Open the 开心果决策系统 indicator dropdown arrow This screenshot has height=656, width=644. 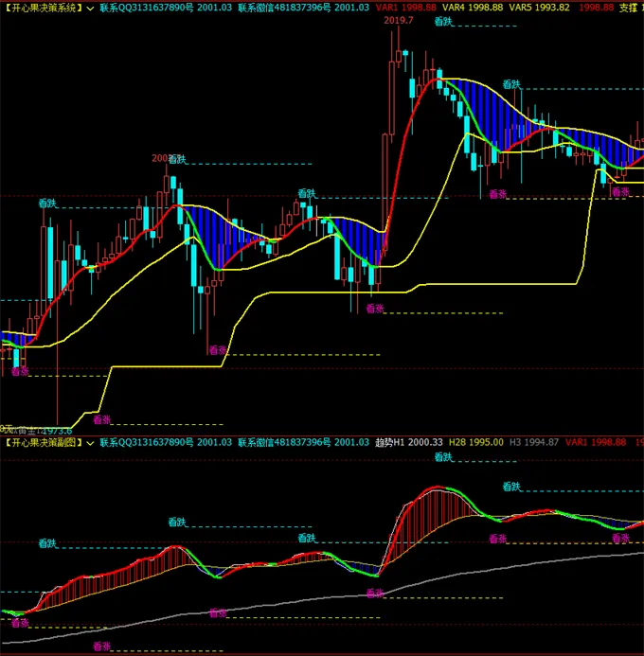pos(90,8)
